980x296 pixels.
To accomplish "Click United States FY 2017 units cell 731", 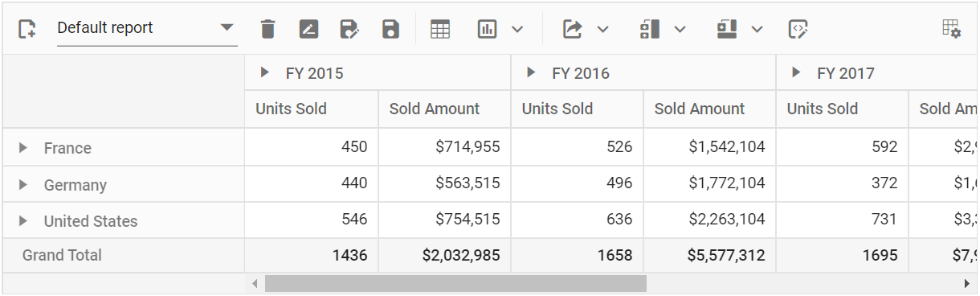I will [842, 220].
